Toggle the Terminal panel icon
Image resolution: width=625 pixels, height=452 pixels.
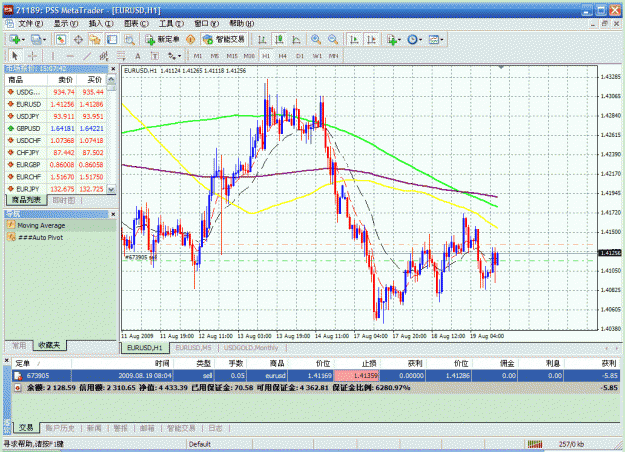coord(112,39)
